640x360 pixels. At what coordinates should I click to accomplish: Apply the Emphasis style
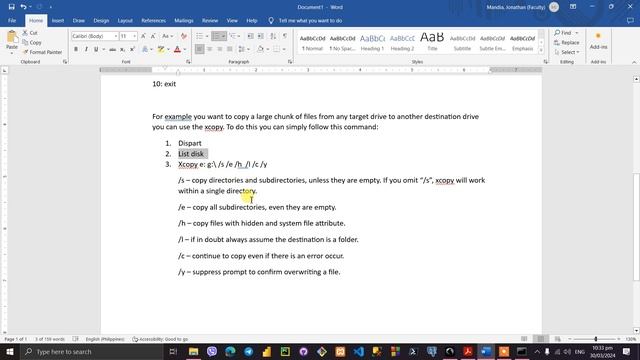[x=522, y=42]
